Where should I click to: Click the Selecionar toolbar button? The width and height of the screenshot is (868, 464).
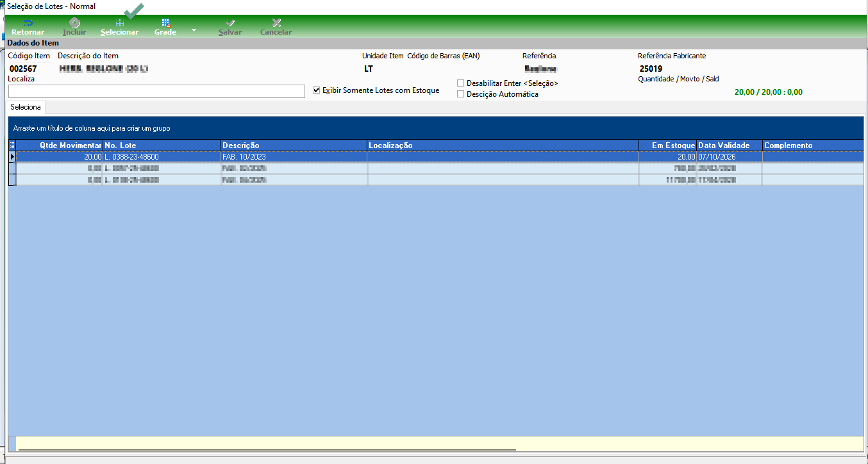119,27
